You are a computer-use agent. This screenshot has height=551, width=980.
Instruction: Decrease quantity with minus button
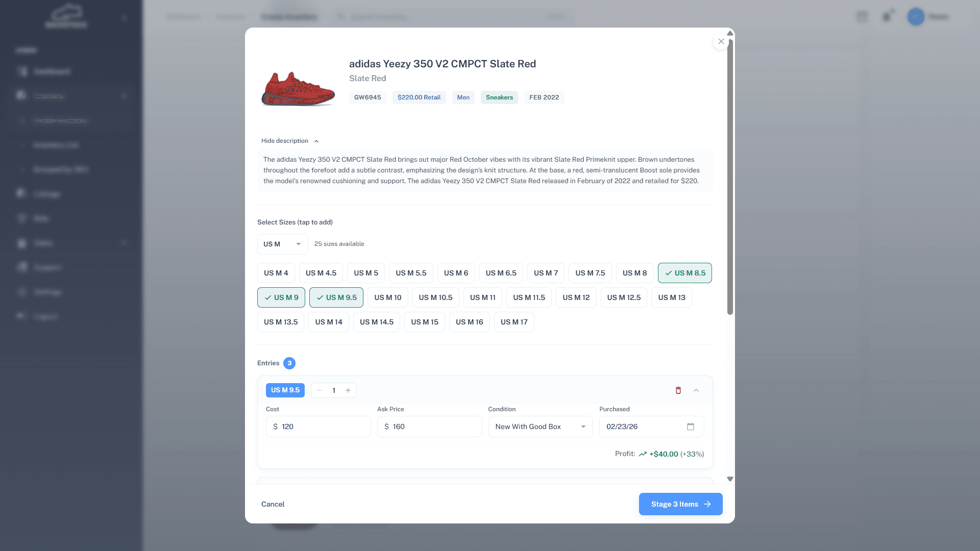[320, 390]
